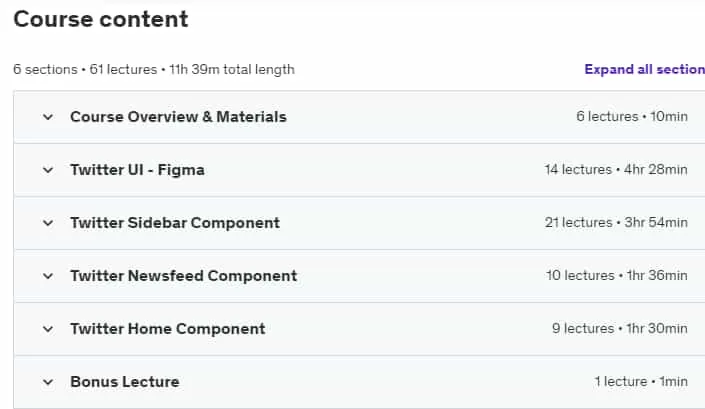Open the Course Overview & Materials section title
Screen dimensions: 705x409
pyautogui.click(x=178, y=117)
